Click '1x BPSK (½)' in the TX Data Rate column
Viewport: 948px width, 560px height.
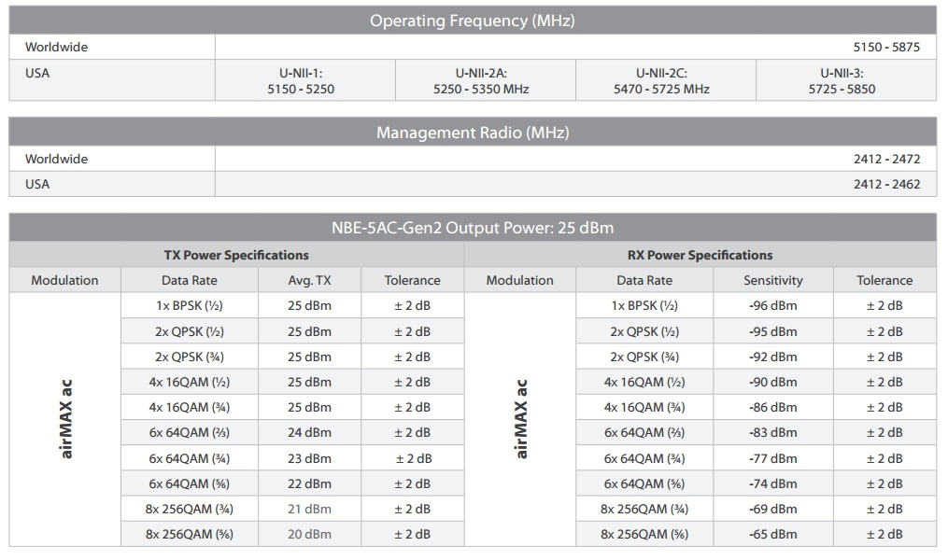coord(190,306)
